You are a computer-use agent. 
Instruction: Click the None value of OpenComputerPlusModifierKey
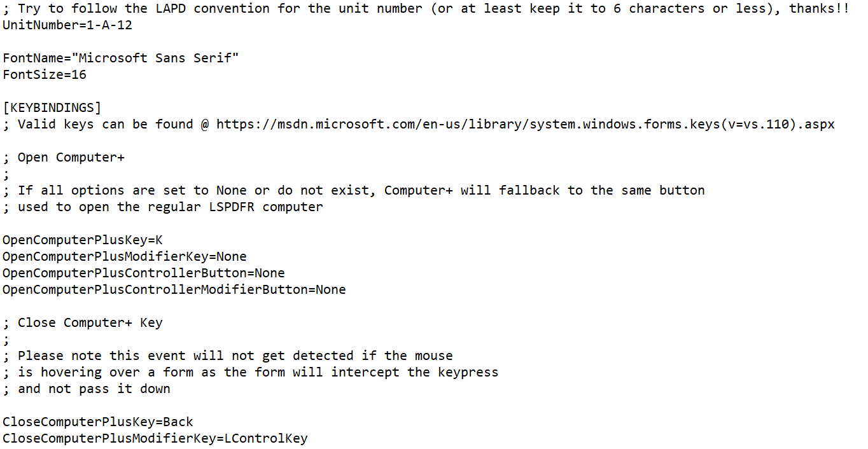point(232,256)
